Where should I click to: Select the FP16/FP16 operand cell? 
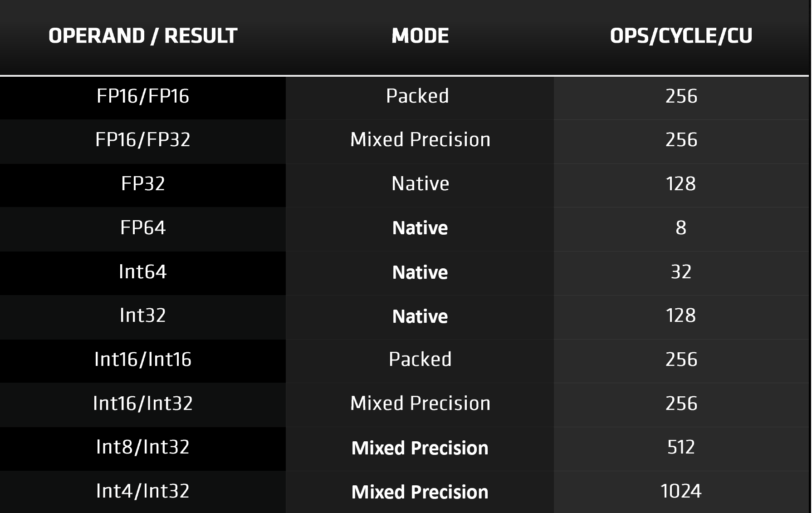(x=143, y=96)
